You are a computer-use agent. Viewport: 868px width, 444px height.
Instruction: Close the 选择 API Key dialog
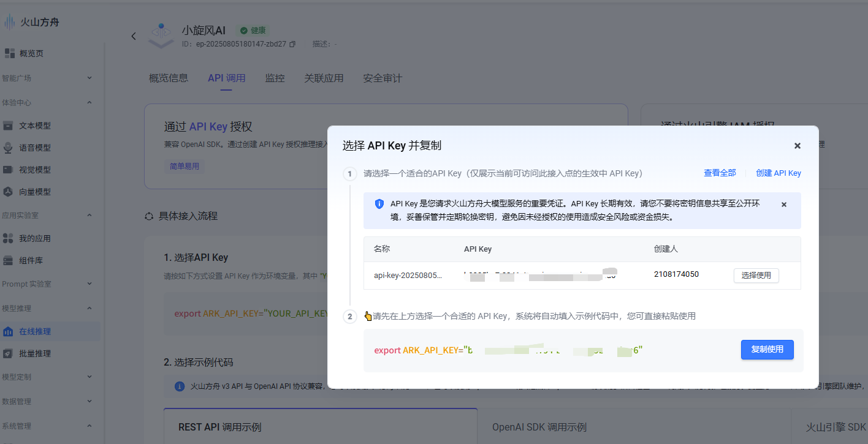click(798, 146)
